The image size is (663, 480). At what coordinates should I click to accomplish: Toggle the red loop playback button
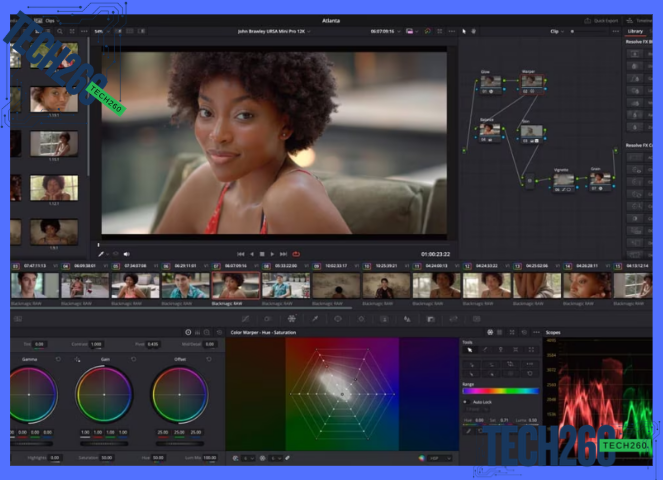296,254
